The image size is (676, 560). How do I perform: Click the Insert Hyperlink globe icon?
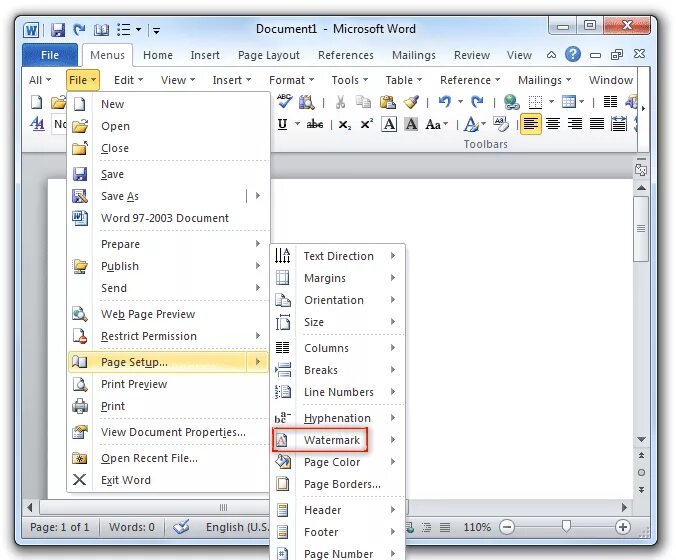click(x=511, y=102)
